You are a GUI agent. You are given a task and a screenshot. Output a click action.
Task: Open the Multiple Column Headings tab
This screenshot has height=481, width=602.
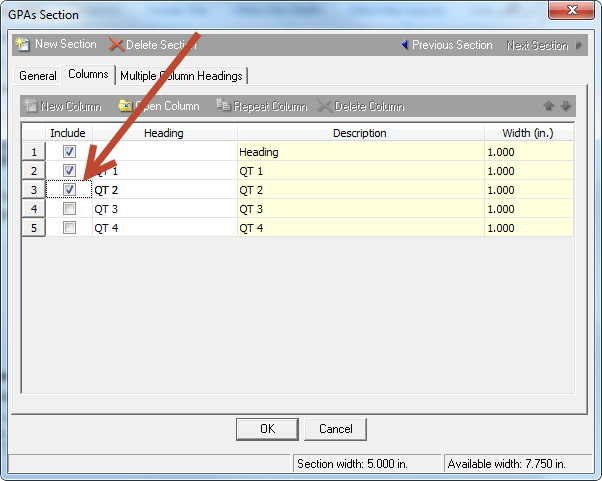coord(181,76)
